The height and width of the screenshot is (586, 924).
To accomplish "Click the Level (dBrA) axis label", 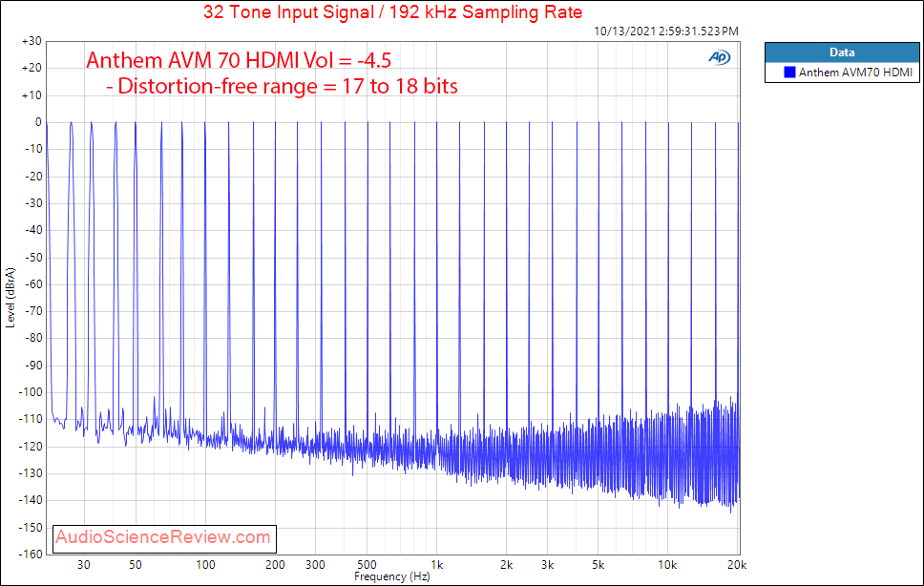I will (10, 298).
